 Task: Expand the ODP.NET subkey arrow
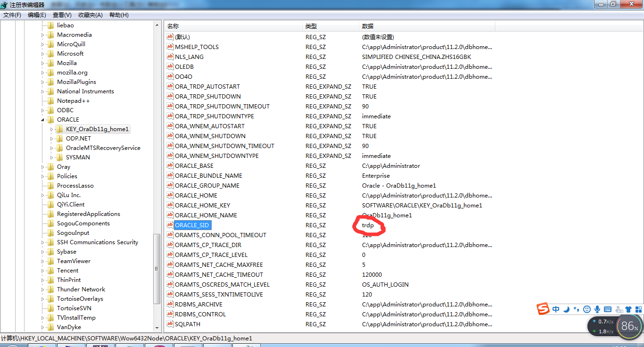(52, 138)
